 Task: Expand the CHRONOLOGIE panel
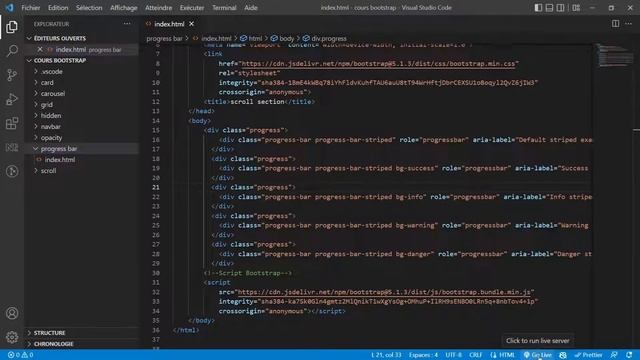[x=82, y=344]
